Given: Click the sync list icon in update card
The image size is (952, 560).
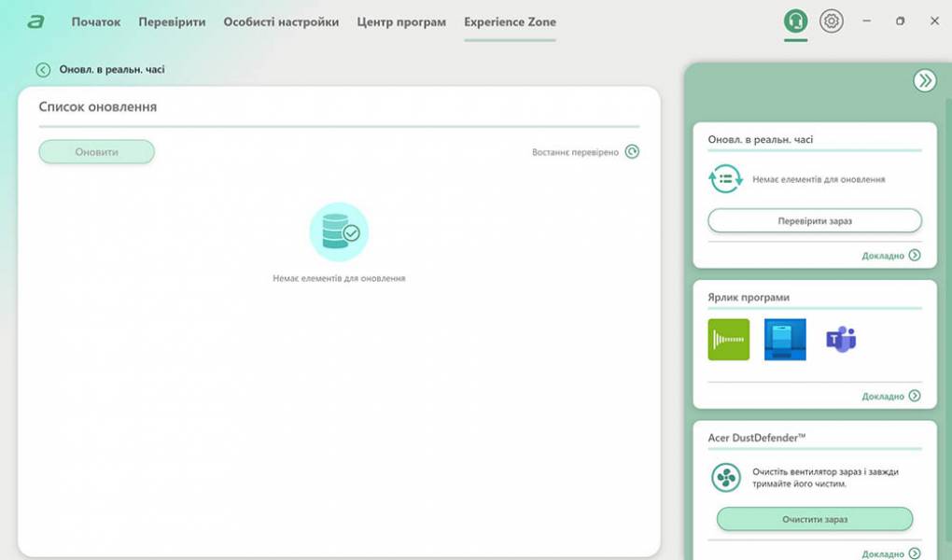Looking at the screenshot, I should tap(725, 178).
